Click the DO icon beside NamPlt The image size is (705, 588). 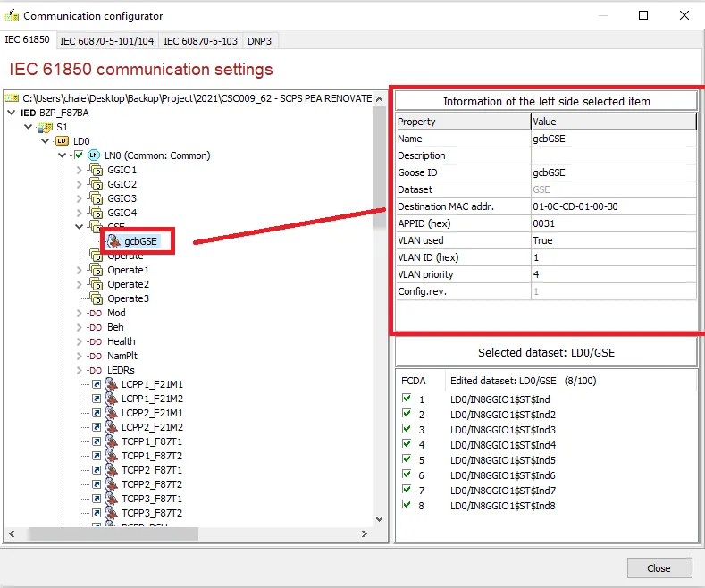tap(96, 357)
